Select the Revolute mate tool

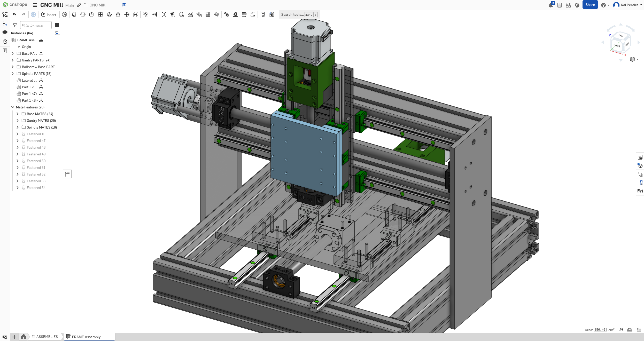[x=83, y=14]
